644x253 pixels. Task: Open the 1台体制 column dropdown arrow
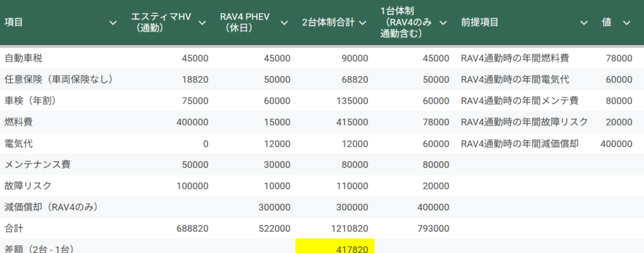click(x=443, y=23)
